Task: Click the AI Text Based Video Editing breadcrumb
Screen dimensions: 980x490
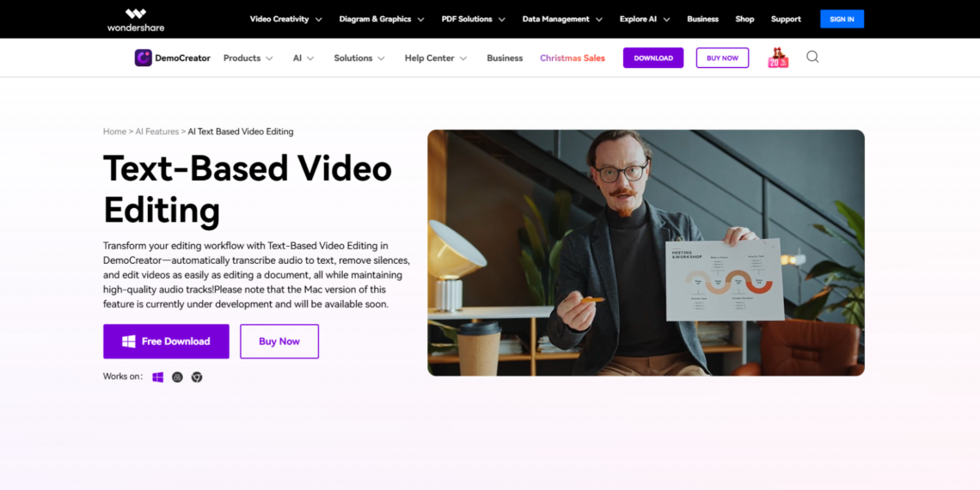Action: coord(241,132)
